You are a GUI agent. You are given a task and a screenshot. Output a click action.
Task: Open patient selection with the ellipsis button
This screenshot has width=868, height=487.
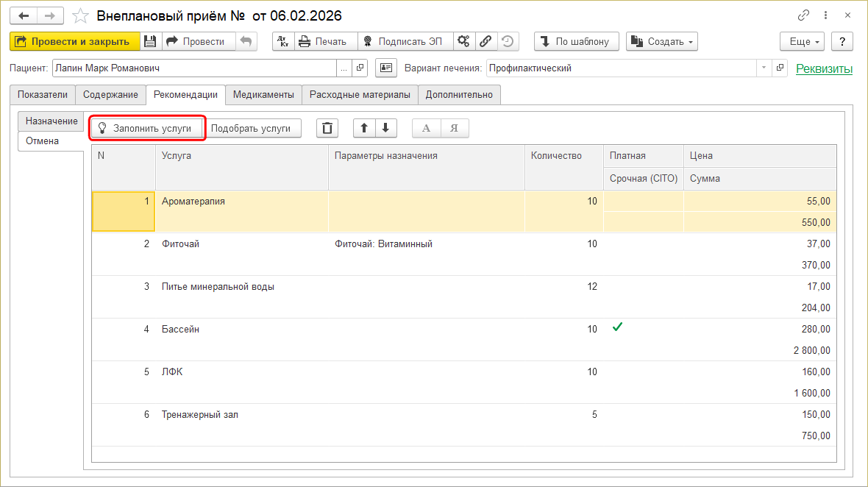pyautogui.click(x=344, y=68)
